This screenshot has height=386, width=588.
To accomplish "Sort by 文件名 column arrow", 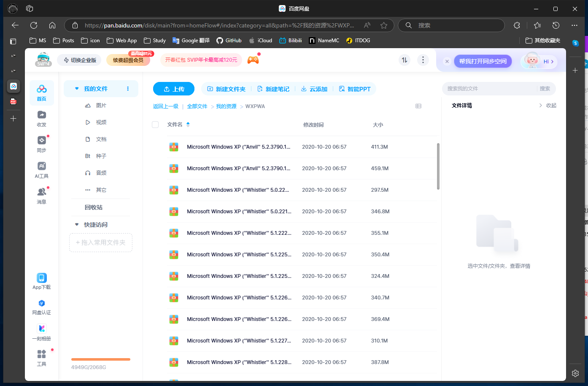I will tap(188, 125).
